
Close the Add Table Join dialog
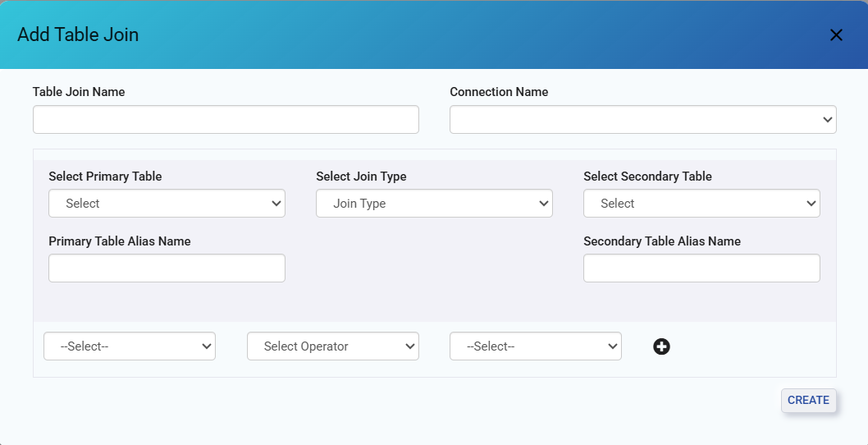[836, 35]
